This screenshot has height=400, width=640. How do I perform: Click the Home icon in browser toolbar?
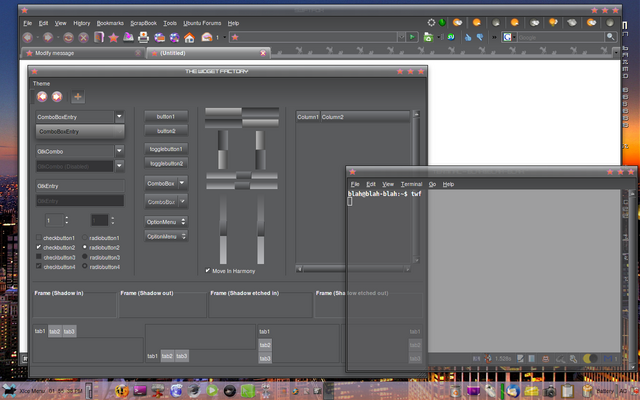click(189, 37)
